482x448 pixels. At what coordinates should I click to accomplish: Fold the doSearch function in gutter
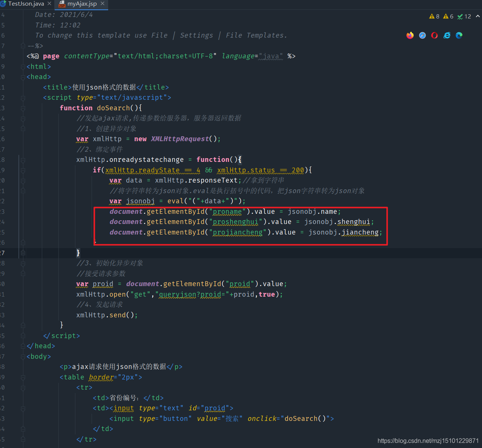tap(23, 108)
